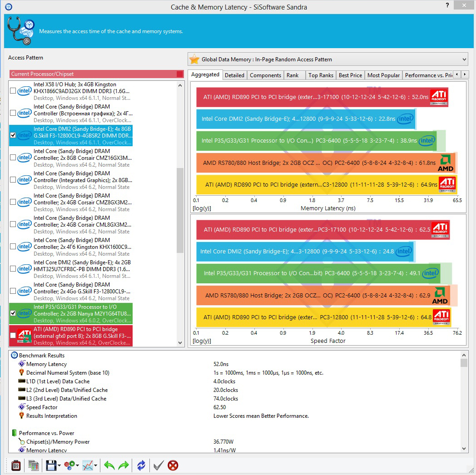Click the processor list's up arrow

(x=180, y=85)
